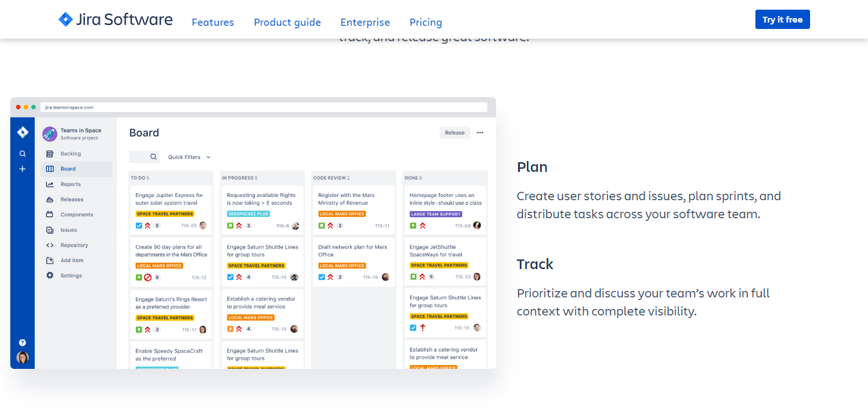Screen dimensions: 868x412
Task: Select Board in the project sidebar
Action: [68, 169]
